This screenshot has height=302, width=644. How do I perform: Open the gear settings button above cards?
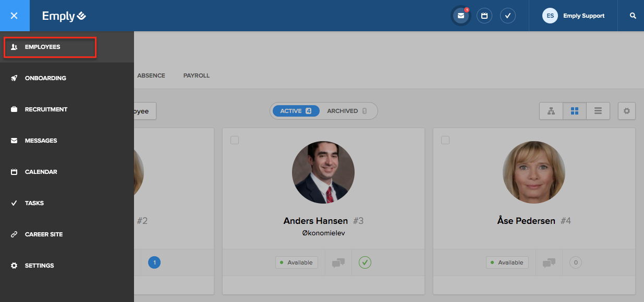coord(627,111)
